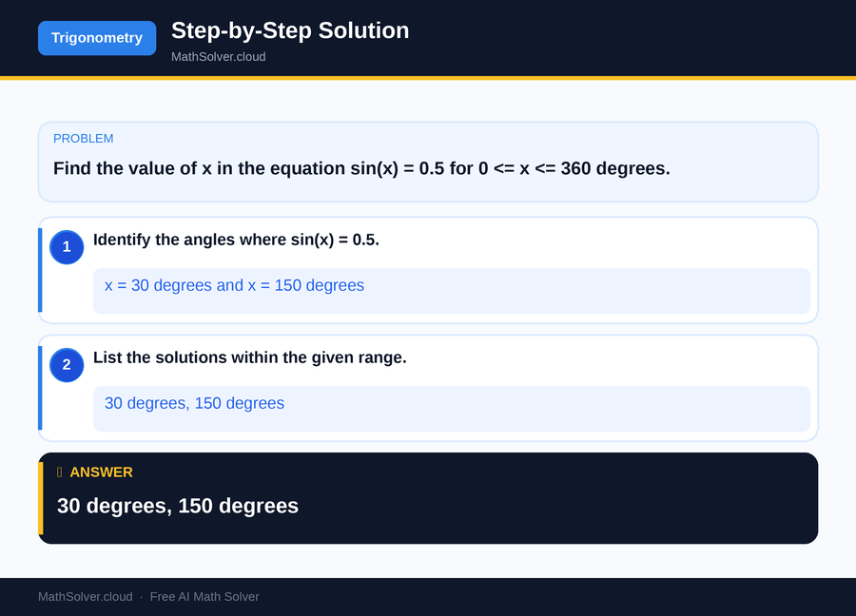Screen dimensions: 856x616
Task: Select the step 1 circle badge
Action: pyautogui.click(x=67, y=247)
